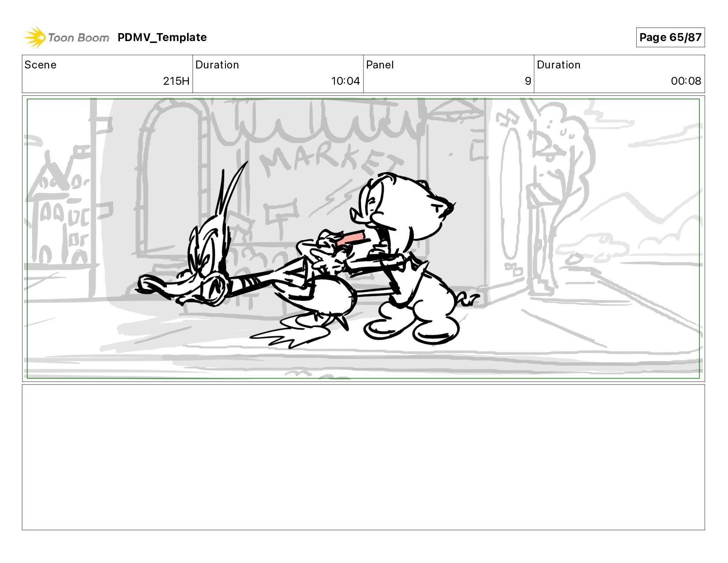The width and height of the screenshot is (728, 563).
Task: Click the panel number 9
Action: click(528, 81)
